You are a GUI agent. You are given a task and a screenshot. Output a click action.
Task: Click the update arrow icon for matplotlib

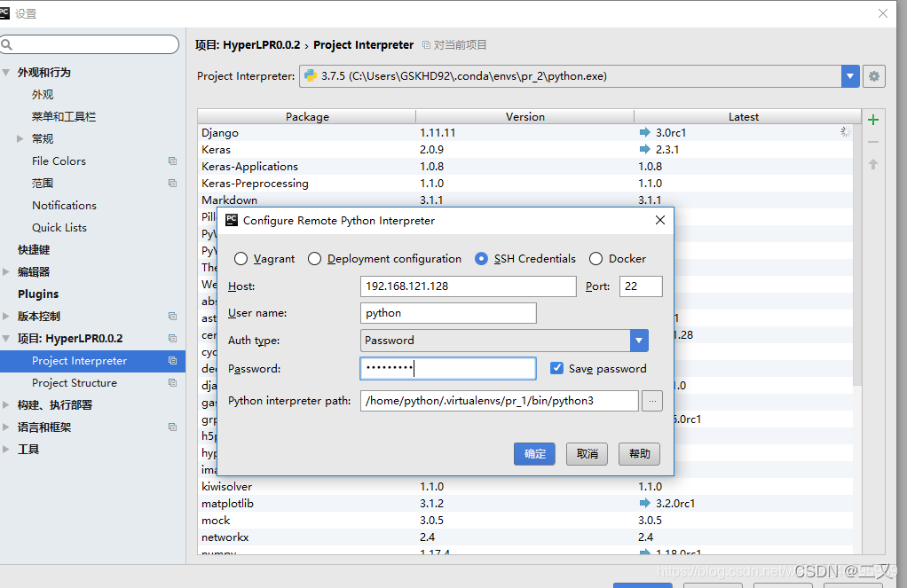pos(644,503)
